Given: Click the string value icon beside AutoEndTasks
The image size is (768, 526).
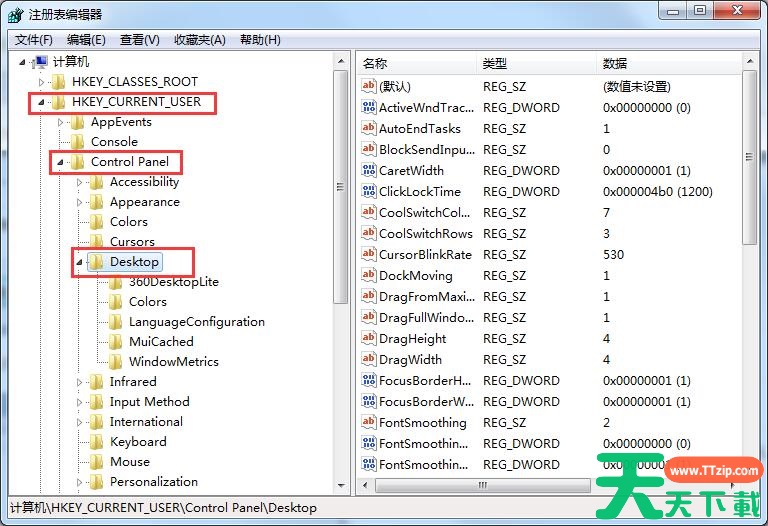Looking at the screenshot, I should coord(368,129).
